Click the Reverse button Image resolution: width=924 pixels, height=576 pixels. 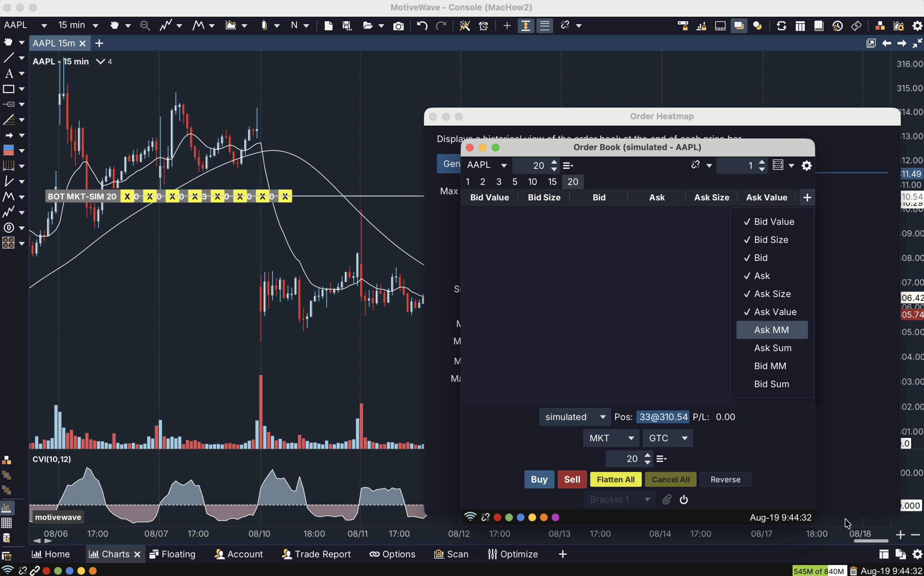click(x=725, y=479)
